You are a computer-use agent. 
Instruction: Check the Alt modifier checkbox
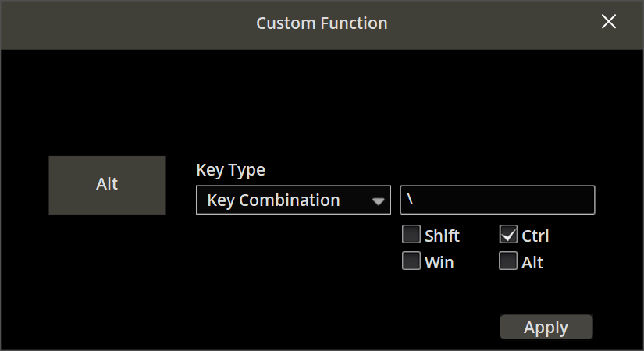pos(508,261)
